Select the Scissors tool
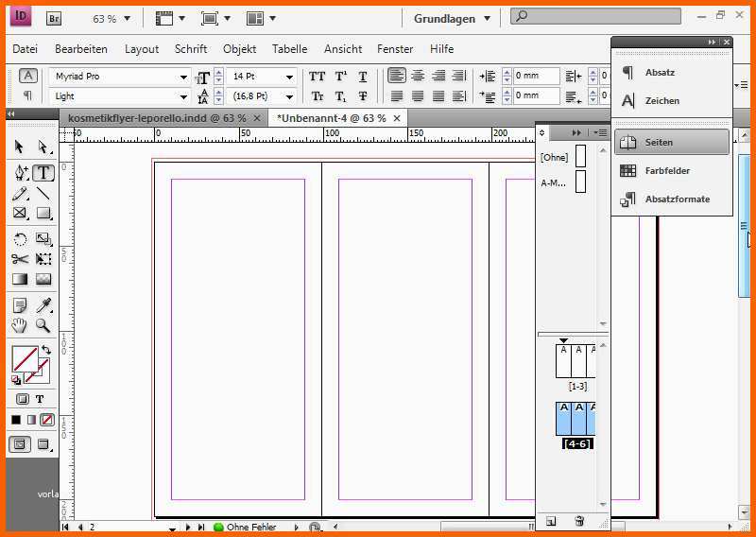This screenshot has width=756, height=537. click(x=20, y=259)
